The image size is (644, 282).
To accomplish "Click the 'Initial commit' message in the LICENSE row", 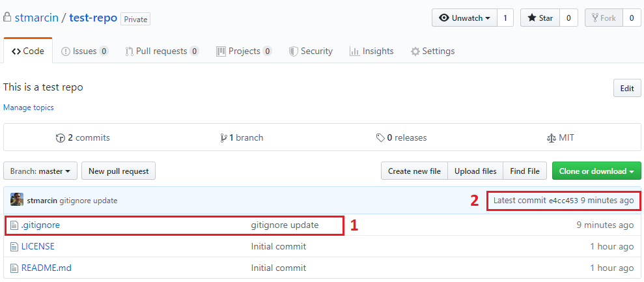I will 279,247.
